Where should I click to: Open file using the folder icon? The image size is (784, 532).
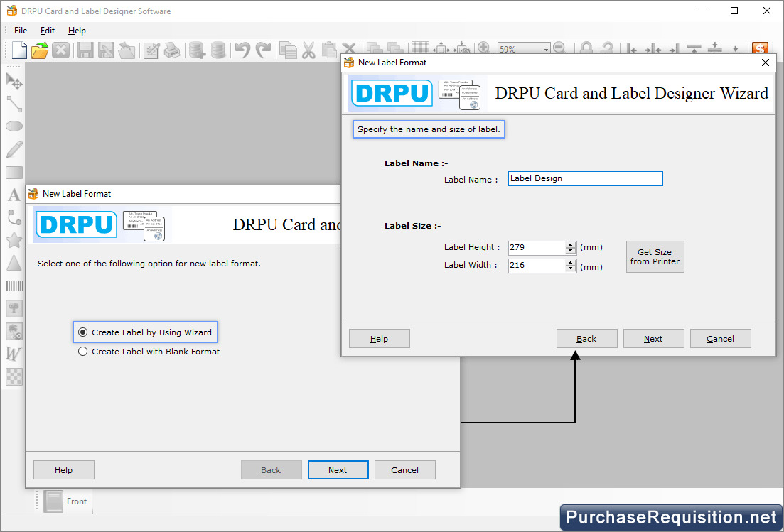pos(40,50)
